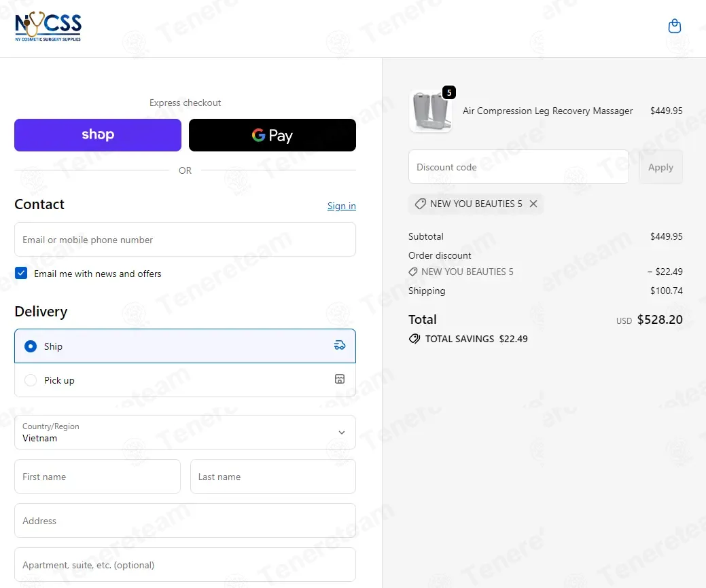706x588 pixels.
Task: Pay with Shop Pay express checkout
Action: (98, 135)
